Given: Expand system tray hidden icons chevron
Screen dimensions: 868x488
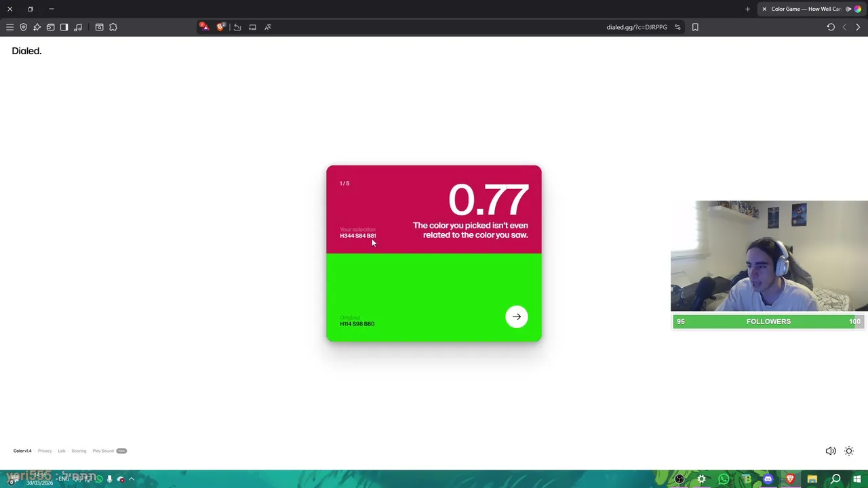Looking at the screenshot, I should [132, 479].
